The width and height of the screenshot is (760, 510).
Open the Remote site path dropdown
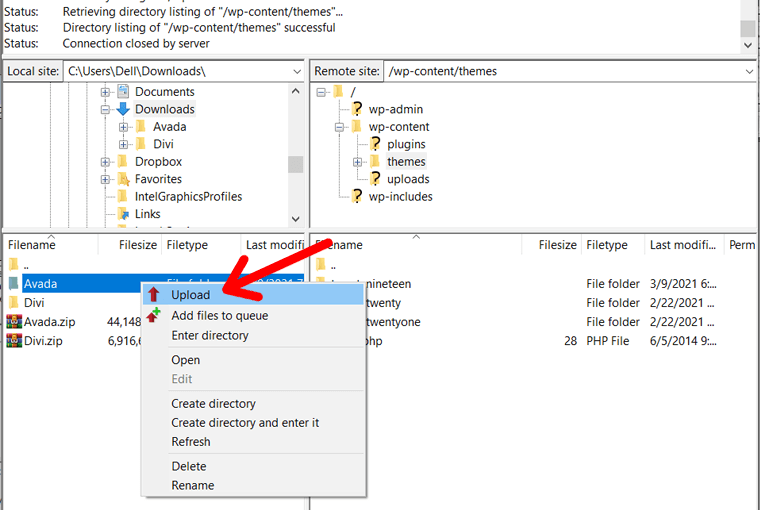[x=749, y=71]
